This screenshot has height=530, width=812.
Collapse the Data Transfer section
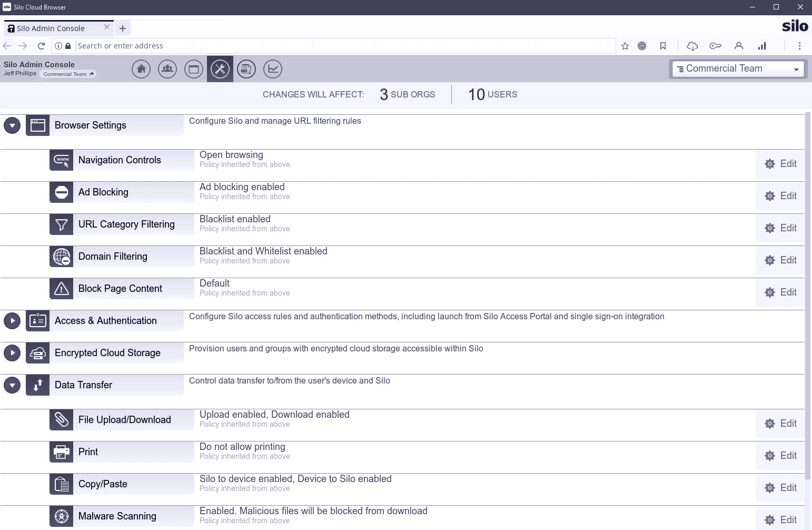coord(12,385)
